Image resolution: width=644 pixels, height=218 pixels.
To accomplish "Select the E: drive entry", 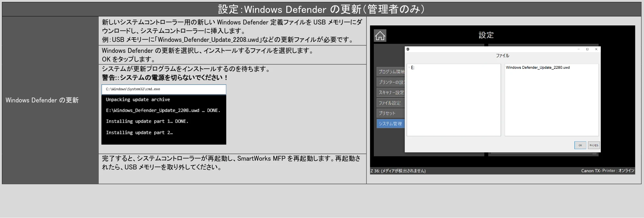I will (x=412, y=68).
